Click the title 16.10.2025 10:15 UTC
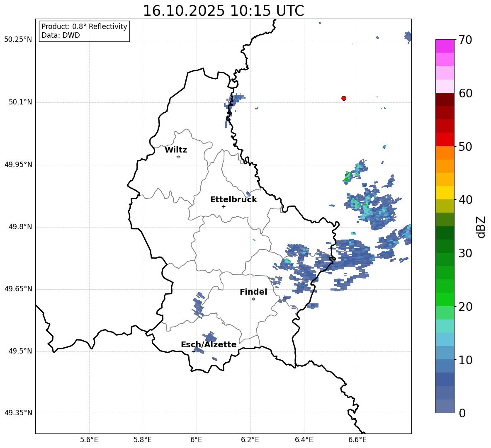491x448 pixels. [x=224, y=11]
